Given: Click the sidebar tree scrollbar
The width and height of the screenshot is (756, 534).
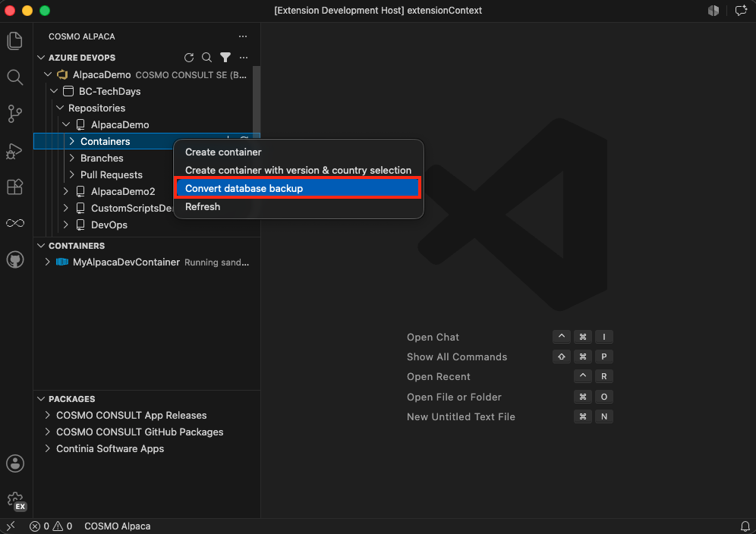Looking at the screenshot, I should click(257, 101).
